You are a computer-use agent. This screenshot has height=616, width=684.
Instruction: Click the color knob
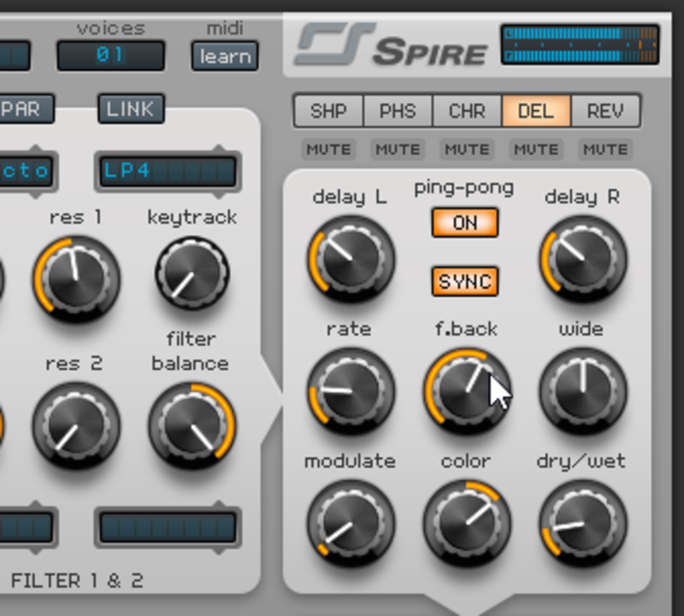(467, 523)
